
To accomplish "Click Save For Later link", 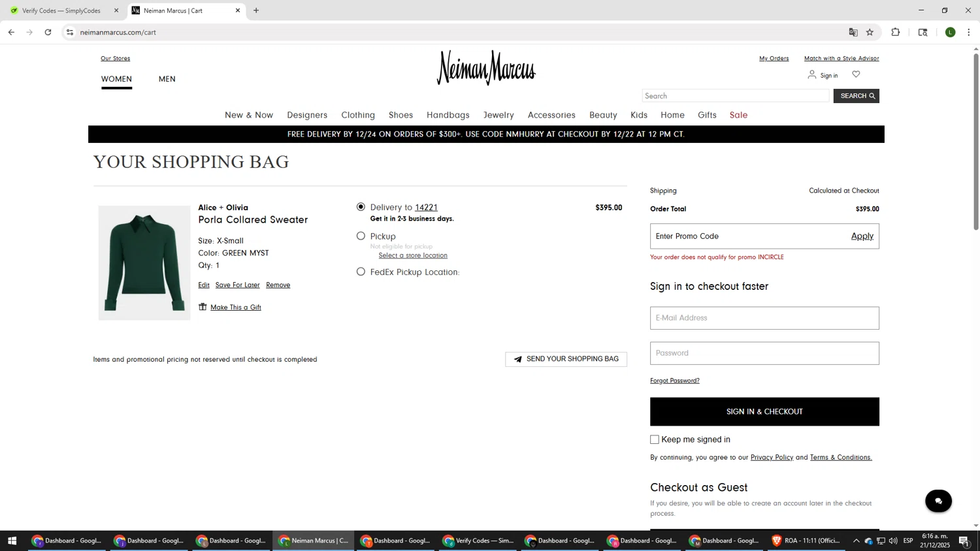I will 237,285.
